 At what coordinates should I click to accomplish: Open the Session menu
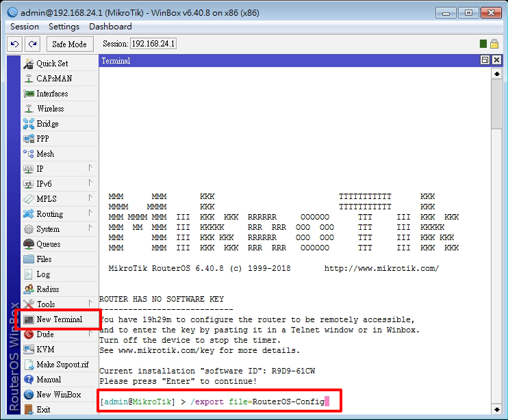click(25, 27)
